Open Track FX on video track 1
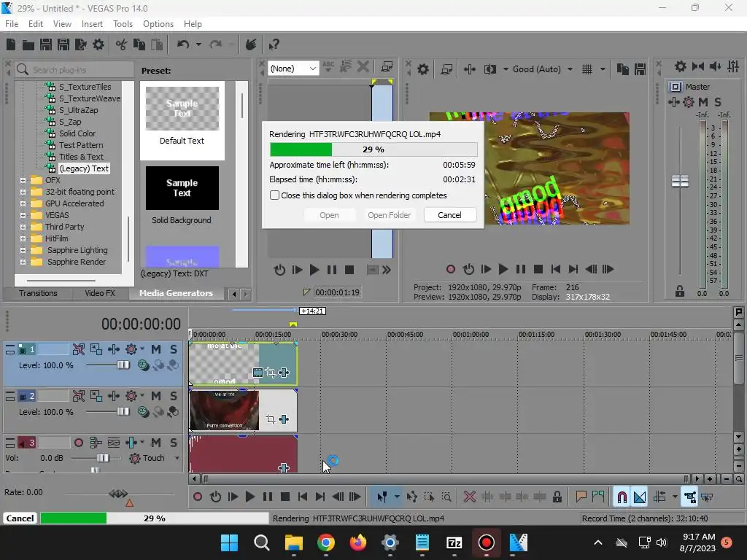Screen dimensions: 747x560 click(131, 349)
